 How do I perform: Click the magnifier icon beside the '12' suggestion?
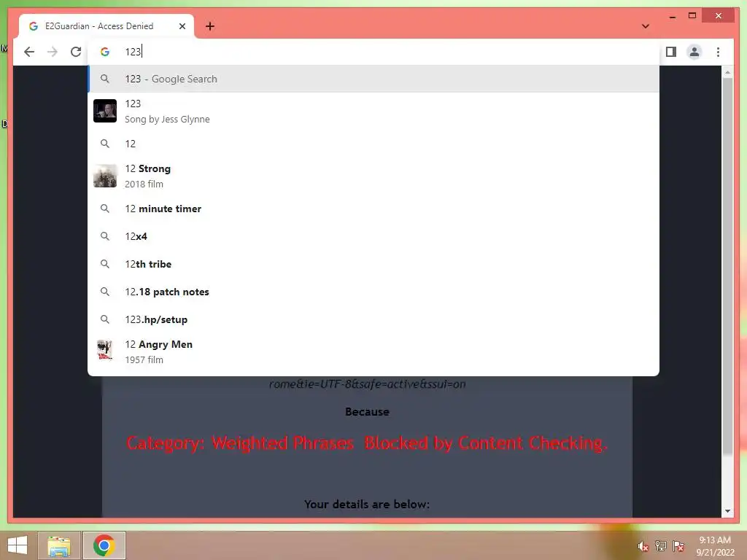(x=105, y=144)
